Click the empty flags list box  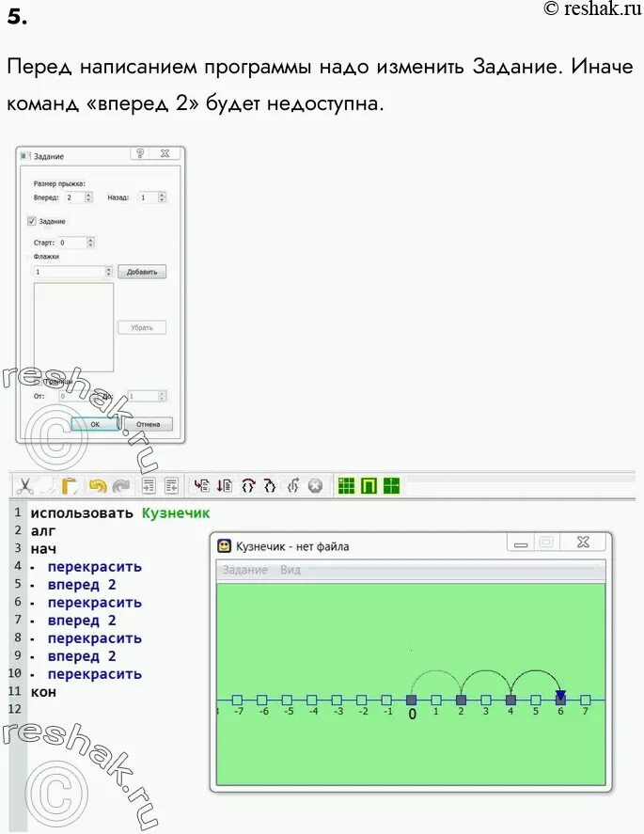(73, 327)
